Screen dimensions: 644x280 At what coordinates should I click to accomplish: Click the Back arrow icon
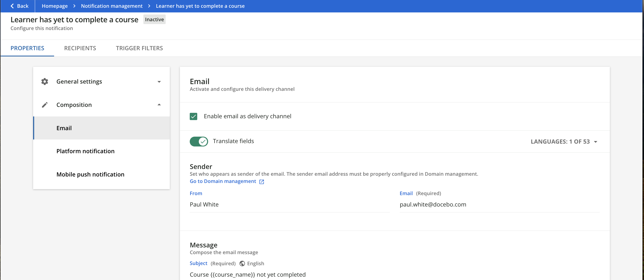click(12, 6)
